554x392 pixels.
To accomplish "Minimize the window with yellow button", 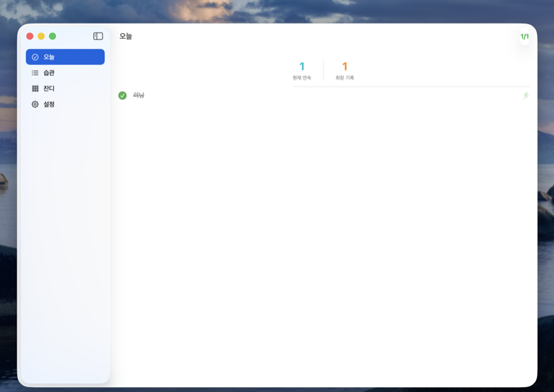I will coord(41,36).
